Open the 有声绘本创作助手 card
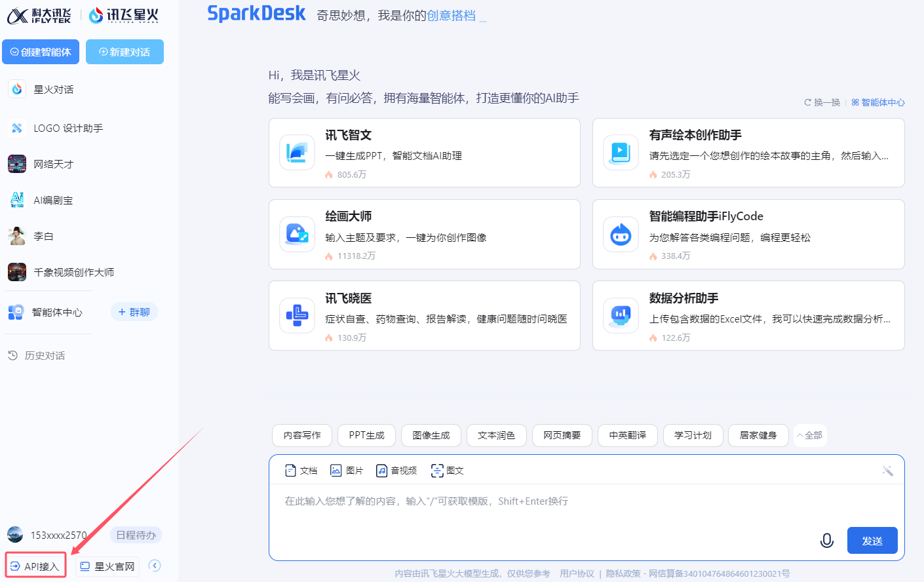 click(748, 153)
